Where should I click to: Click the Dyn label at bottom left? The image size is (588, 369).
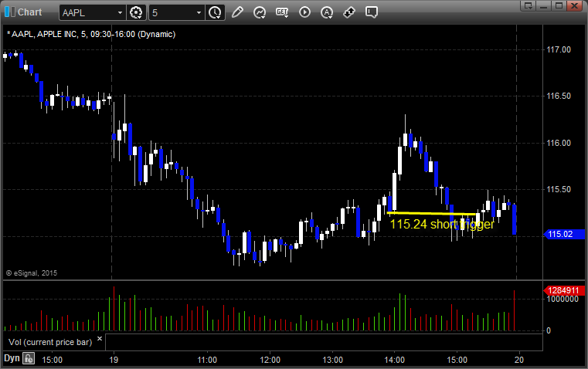tap(12, 358)
